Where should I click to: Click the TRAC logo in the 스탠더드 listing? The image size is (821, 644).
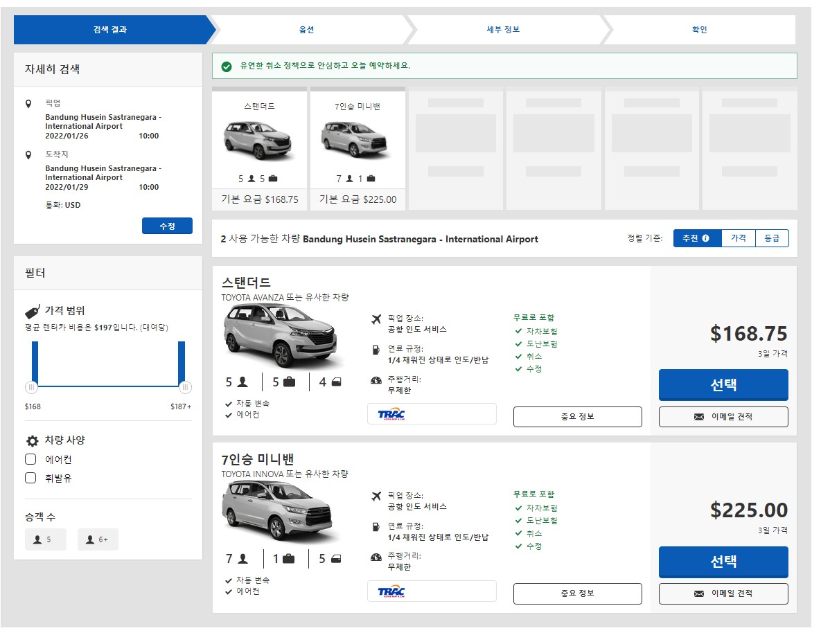tap(391, 414)
